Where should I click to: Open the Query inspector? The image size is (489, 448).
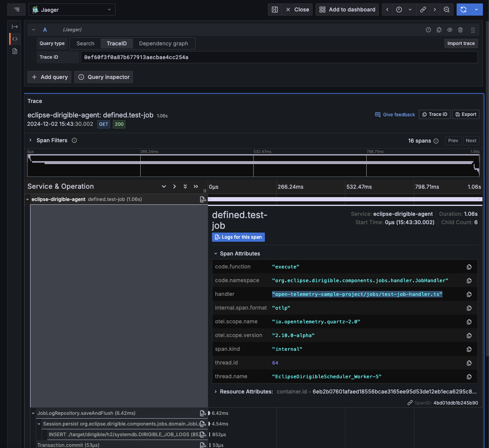[104, 77]
